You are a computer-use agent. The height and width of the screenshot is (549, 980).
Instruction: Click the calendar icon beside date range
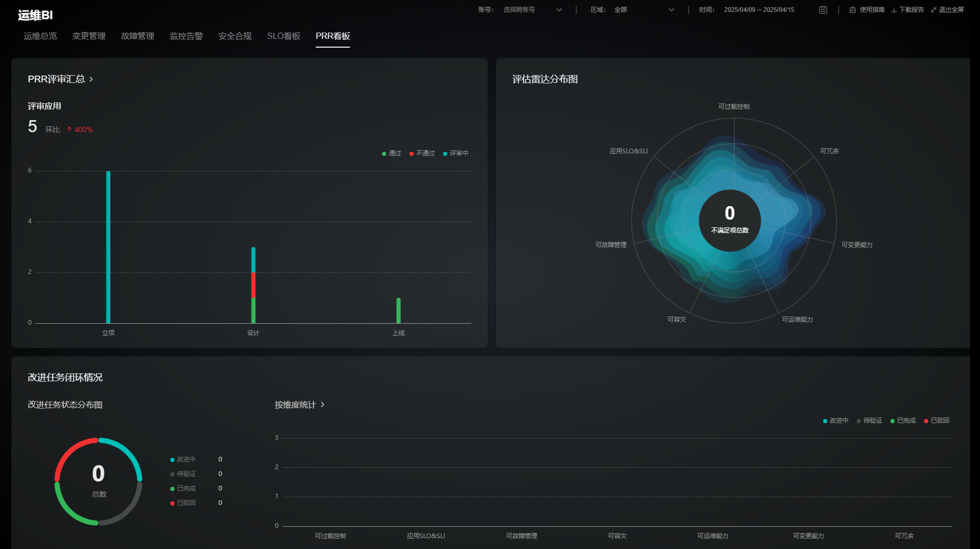click(823, 10)
